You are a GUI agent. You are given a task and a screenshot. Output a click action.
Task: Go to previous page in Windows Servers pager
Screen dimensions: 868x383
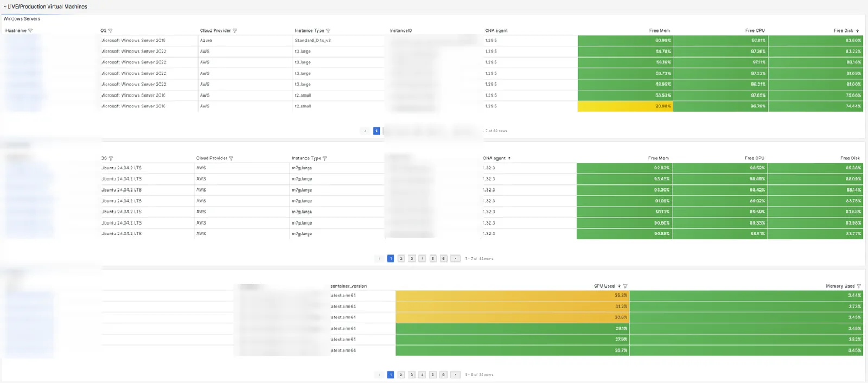point(365,131)
